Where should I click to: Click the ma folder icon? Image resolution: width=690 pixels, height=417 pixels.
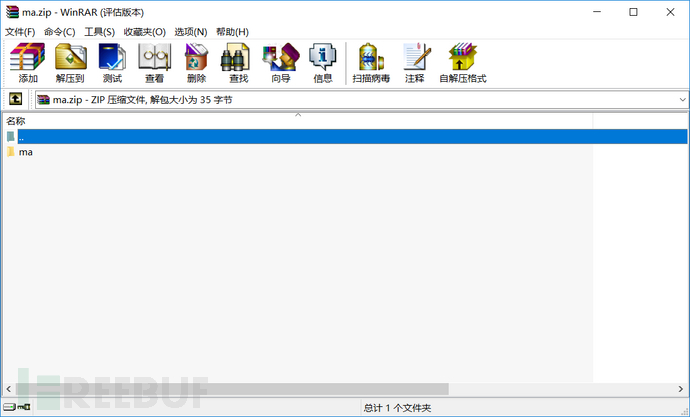(11, 152)
